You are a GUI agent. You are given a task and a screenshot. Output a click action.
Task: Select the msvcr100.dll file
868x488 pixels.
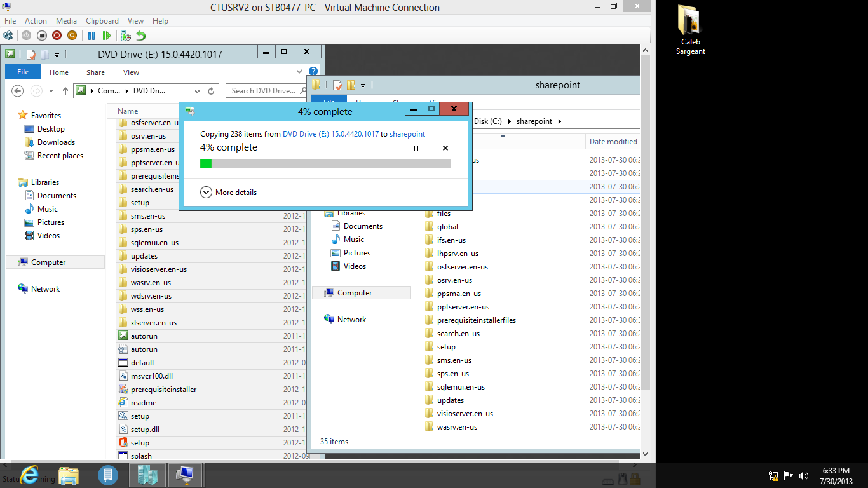pyautogui.click(x=151, y=376)
